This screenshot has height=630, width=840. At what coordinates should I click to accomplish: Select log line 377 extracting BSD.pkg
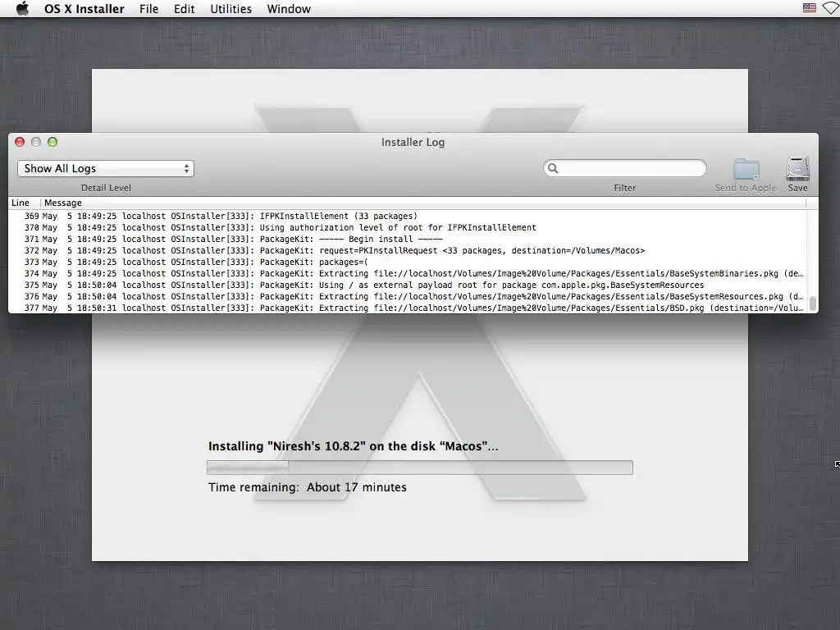click(x=408, y=308)
